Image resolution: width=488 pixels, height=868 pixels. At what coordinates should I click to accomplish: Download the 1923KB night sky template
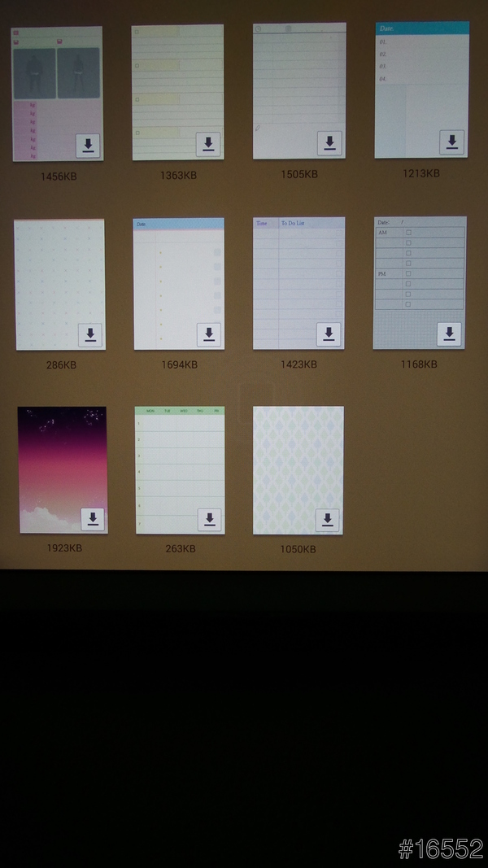pos(93,519)
